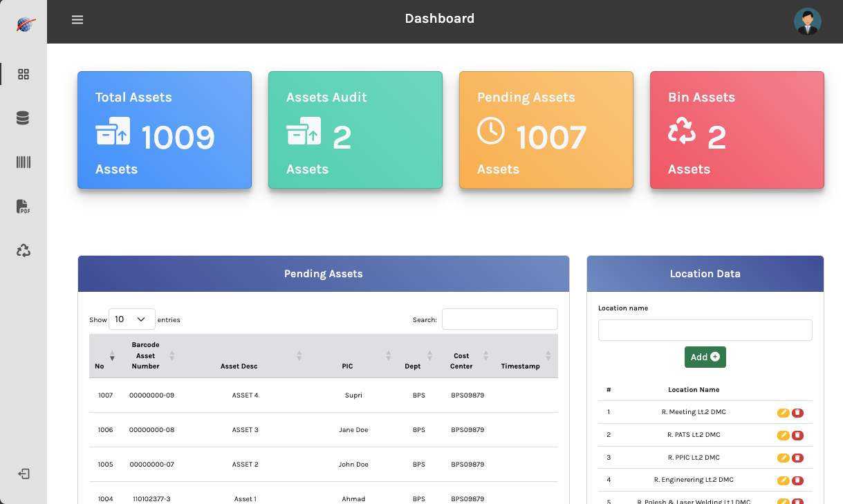Select the recycle bin sidebar icon
The image size is (843, 504).
[x=23, y=250]
